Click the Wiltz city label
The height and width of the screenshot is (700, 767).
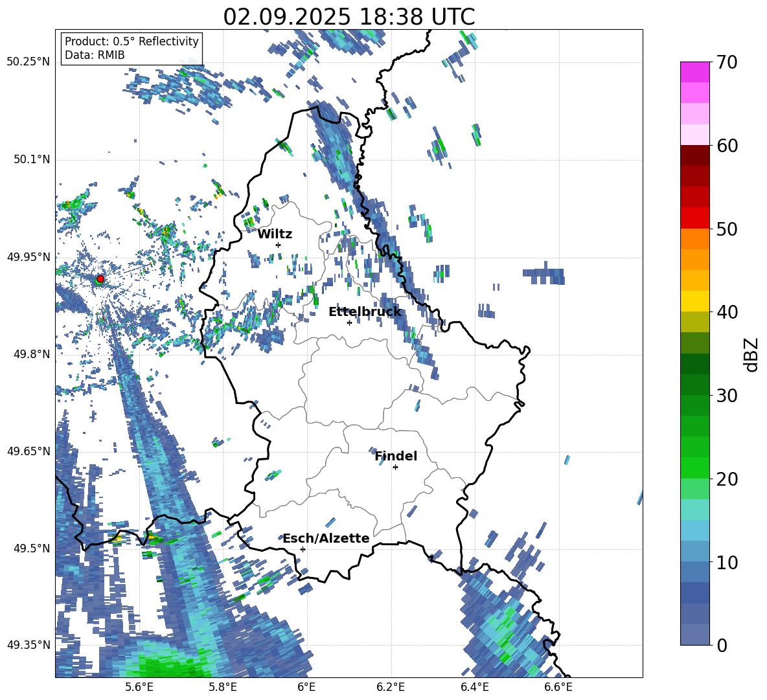tap(275, 234)
